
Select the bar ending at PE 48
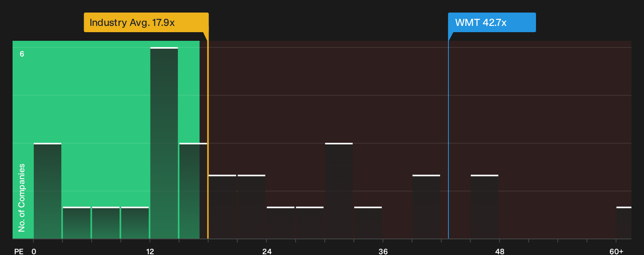[485, 207]
